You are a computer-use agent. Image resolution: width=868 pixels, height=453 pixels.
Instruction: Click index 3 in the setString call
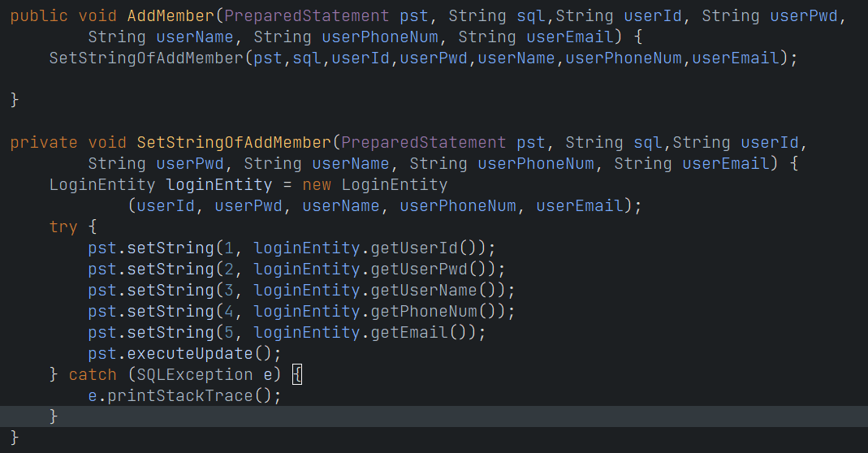[x=229, y=290]
